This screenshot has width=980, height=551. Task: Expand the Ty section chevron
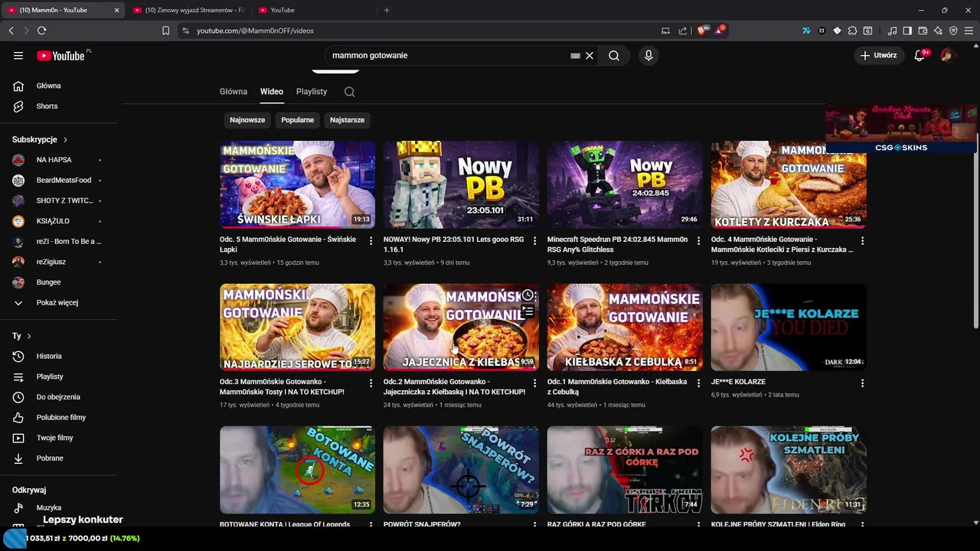[x=29, y=336]
